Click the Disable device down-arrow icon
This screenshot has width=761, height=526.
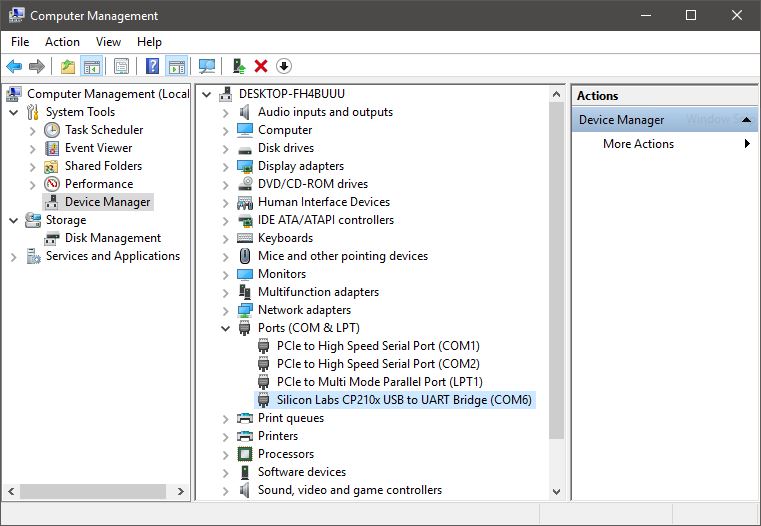284,66
